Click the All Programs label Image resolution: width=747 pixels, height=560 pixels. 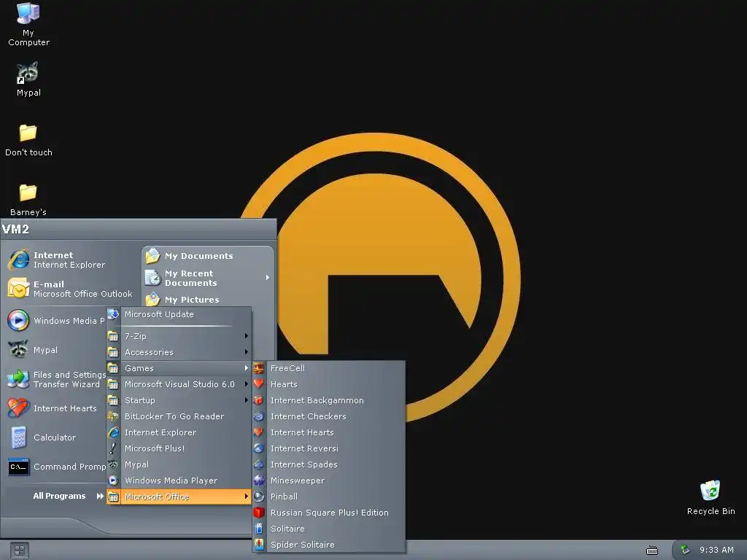[60, 496]
